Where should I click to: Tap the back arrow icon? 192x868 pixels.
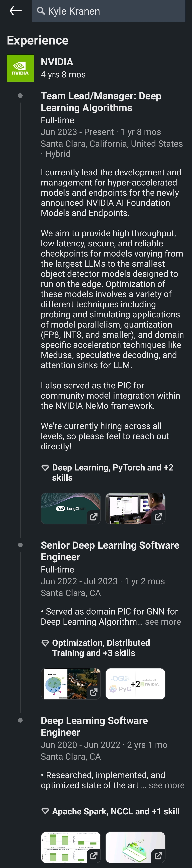15,11
